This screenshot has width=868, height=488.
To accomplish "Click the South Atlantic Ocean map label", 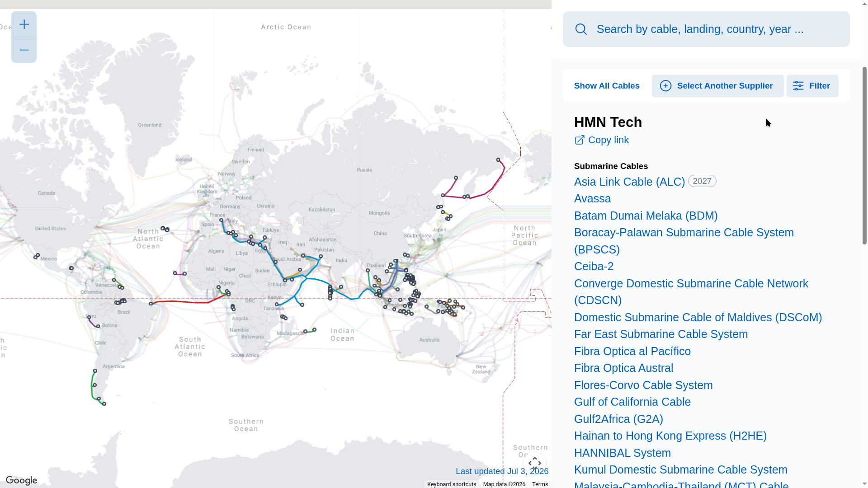I will click(190, 347).
